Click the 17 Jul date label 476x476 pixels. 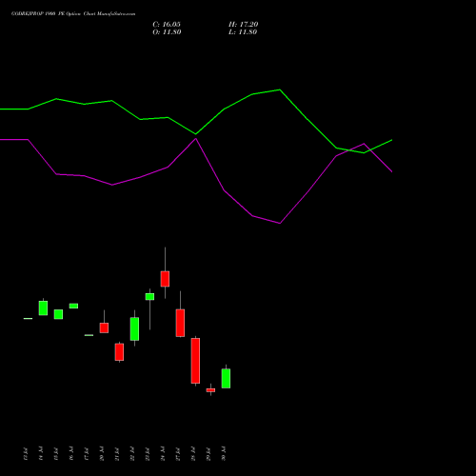tap(87, 454)
